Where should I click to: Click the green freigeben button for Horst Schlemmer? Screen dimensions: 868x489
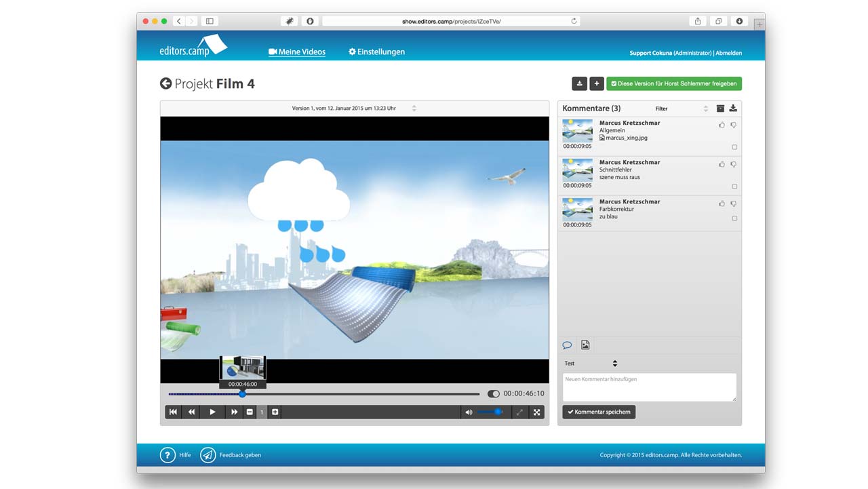[x=673, y=83]
